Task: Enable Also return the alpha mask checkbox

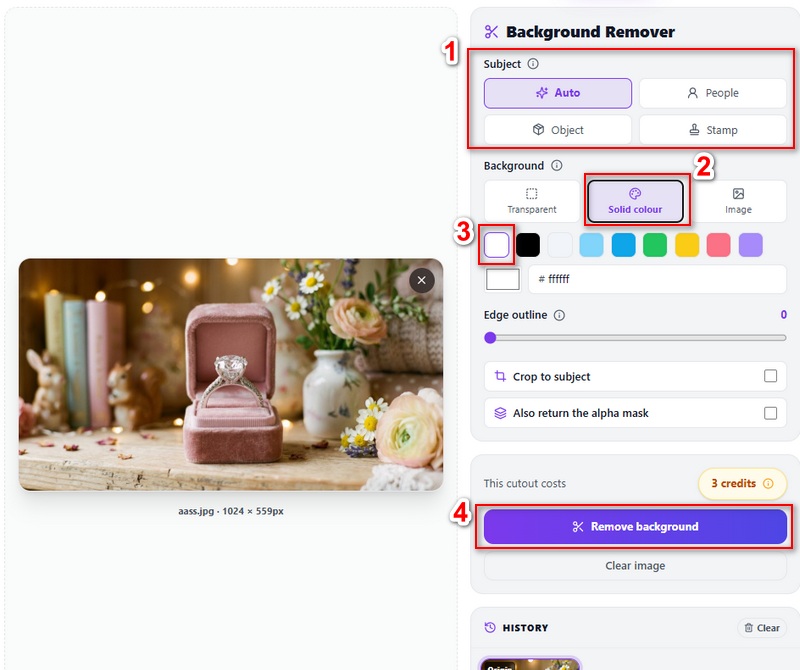Action: tap(770, 413)
